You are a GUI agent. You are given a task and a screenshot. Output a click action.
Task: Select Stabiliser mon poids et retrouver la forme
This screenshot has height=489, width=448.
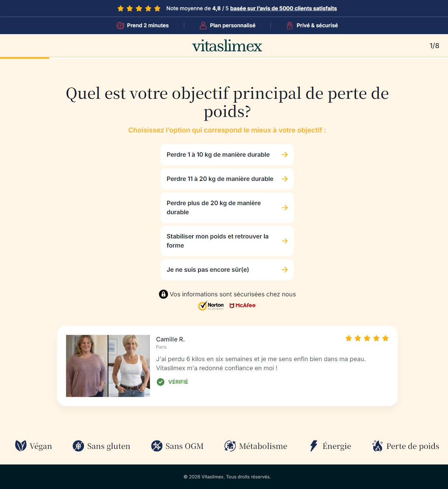click(x=227, y=241)
